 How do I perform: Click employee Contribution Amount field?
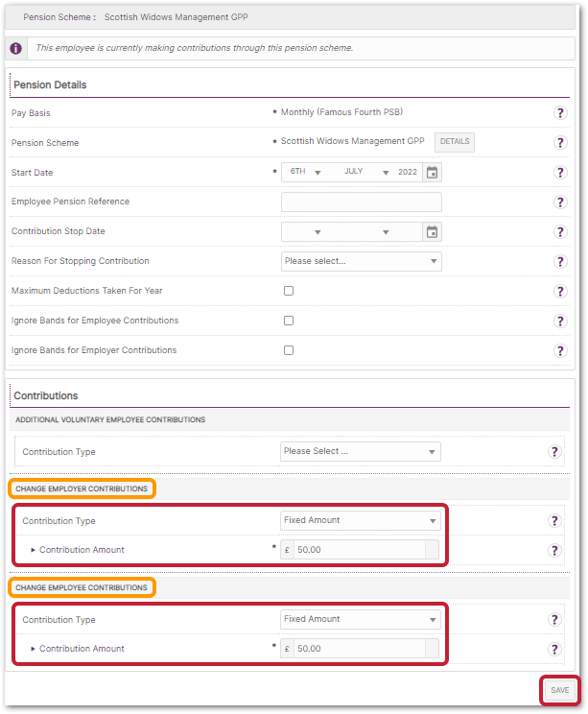(x=359, y=649)
